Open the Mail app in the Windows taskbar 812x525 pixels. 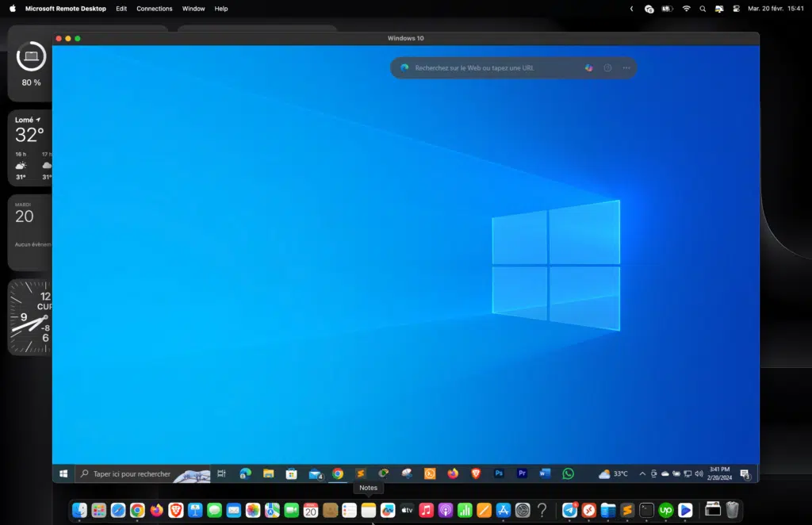coord(315,473)
